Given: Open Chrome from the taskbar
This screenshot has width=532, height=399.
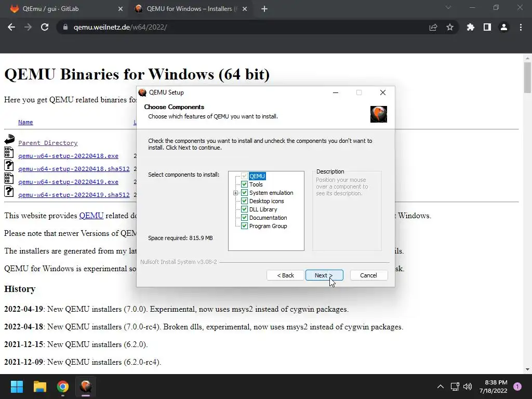Looking at the screenshot, I should tap(63, 387).
